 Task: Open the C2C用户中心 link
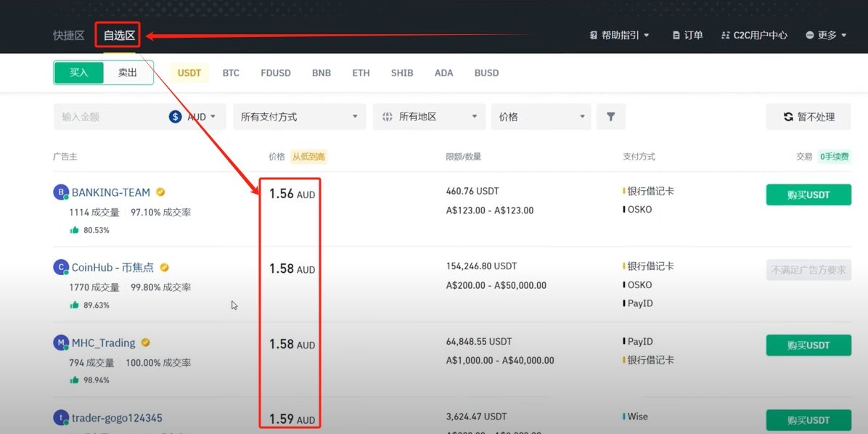click(755, 35)
